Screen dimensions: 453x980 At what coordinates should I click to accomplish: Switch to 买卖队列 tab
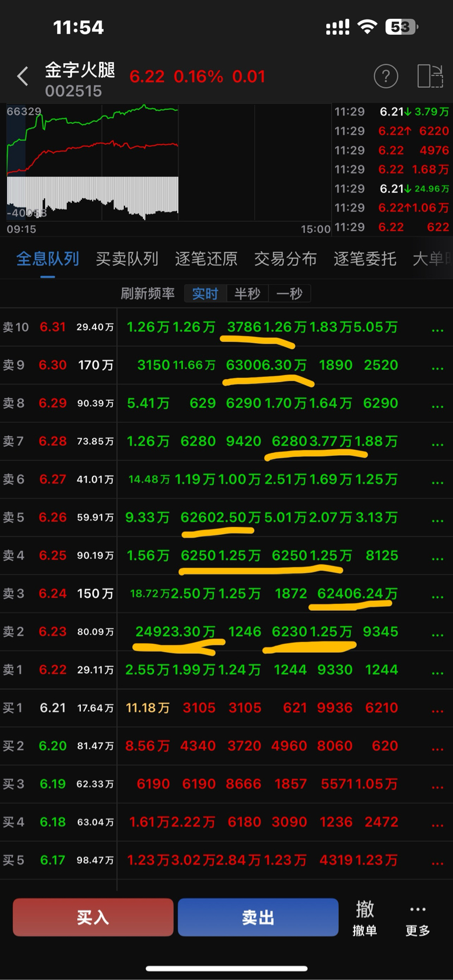pos(127,259)
